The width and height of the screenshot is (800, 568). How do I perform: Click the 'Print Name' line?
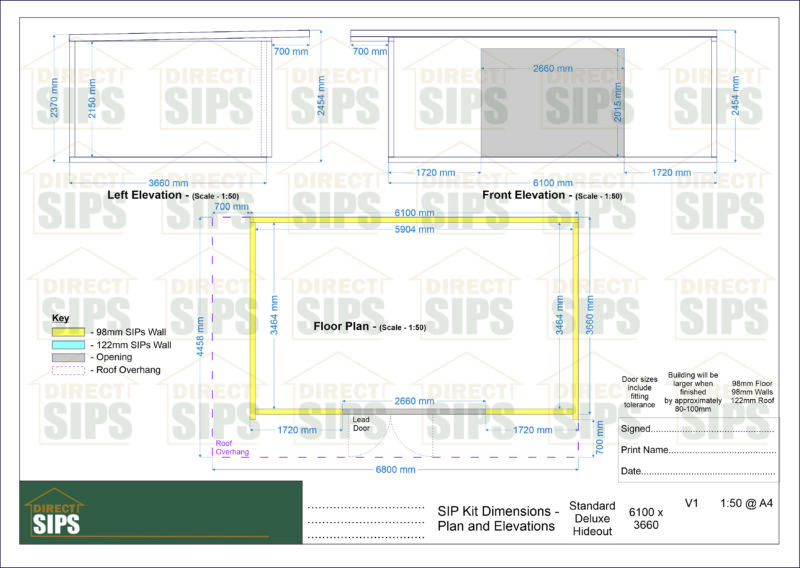tap(697, 450)
